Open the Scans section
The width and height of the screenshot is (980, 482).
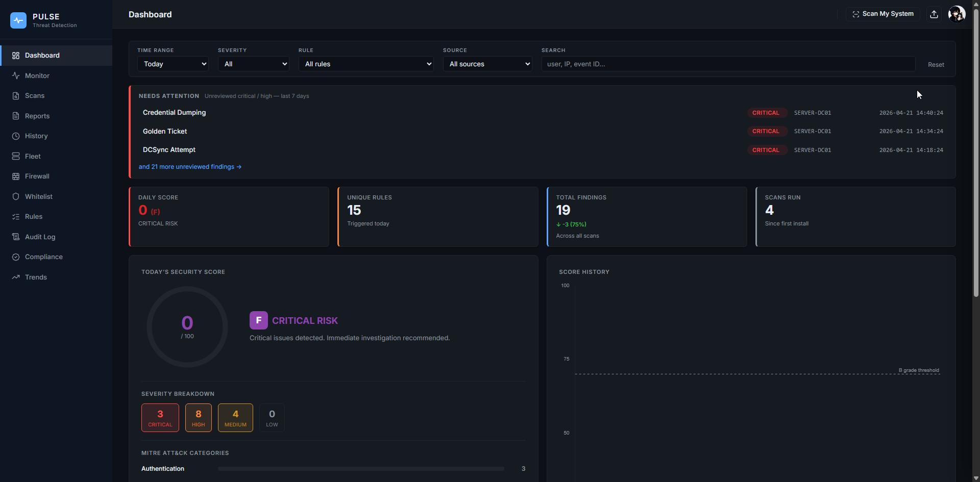click(x=56, y=96)
